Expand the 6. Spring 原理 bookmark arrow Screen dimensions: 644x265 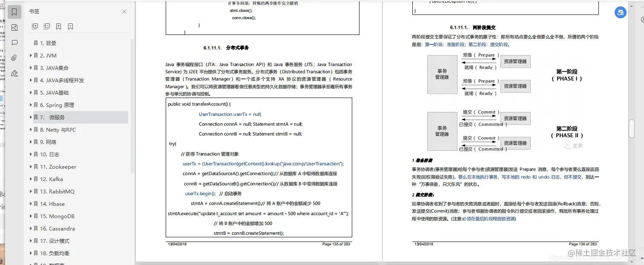pyautogui.click(x=31, y=105)
